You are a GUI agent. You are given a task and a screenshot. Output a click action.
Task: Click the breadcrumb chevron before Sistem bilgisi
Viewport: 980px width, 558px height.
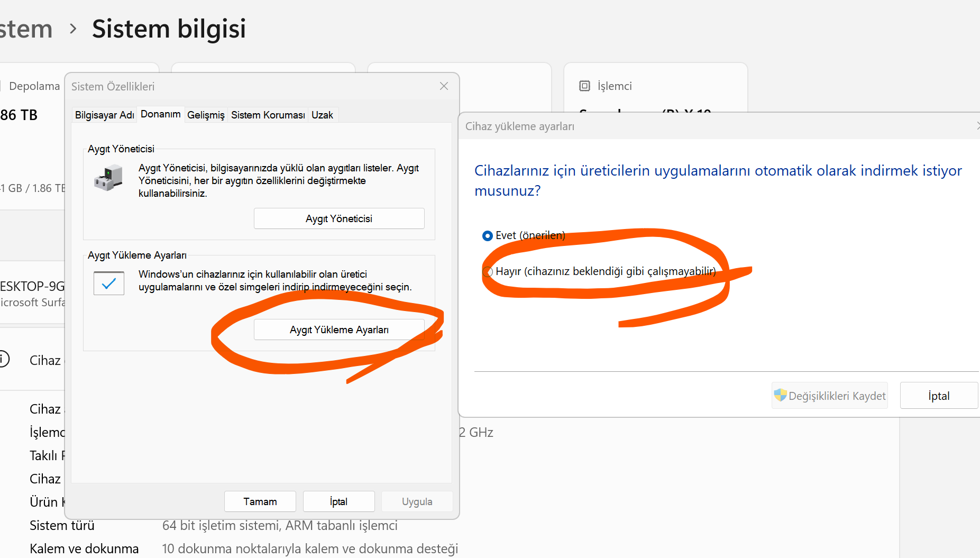[73, 29]
